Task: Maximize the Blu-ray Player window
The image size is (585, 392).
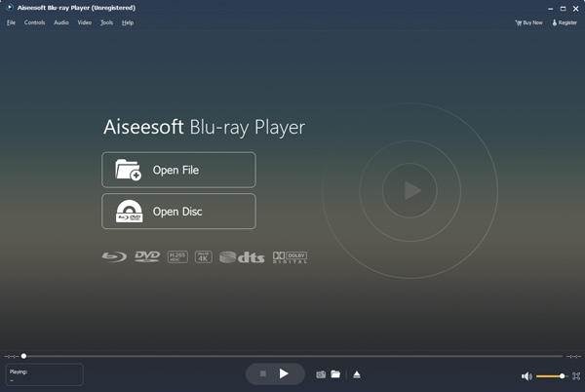Action: (563, 8)
